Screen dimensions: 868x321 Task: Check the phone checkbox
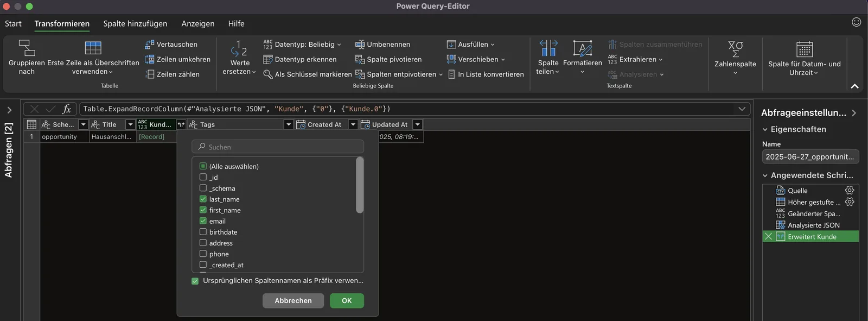point(203,253)
